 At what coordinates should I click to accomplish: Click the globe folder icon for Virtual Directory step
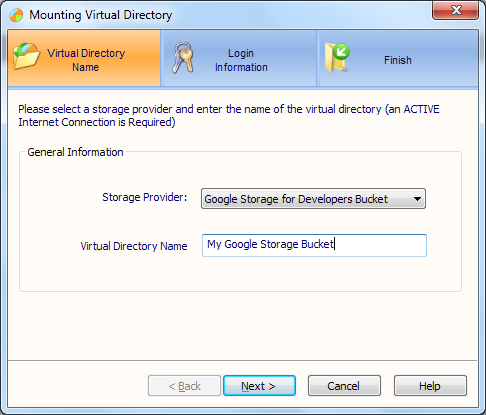(26, 56)
